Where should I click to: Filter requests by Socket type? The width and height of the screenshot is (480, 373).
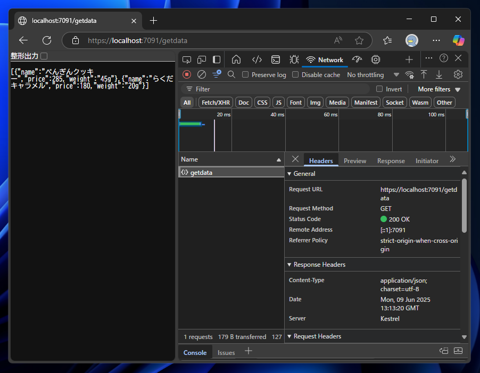[395, 103]
